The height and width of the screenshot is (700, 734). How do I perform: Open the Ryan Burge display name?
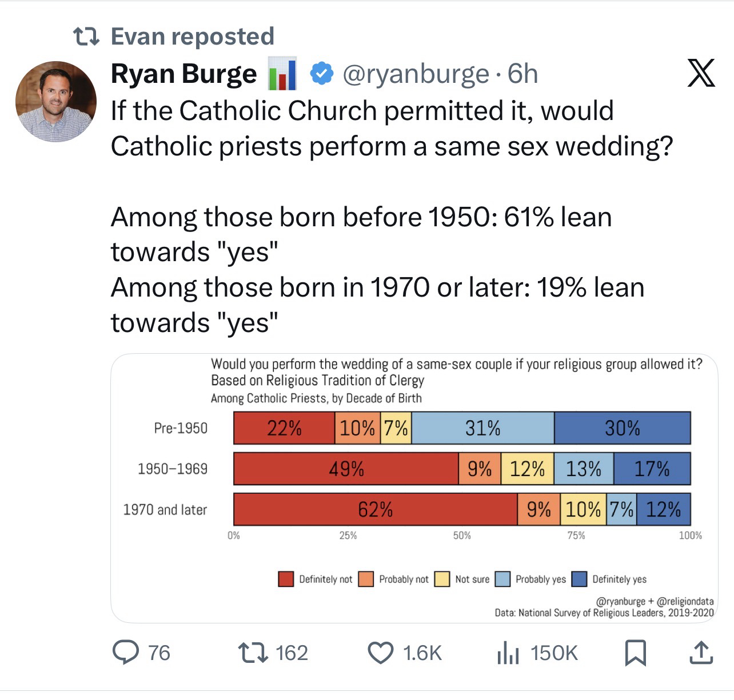coord(183,74)
